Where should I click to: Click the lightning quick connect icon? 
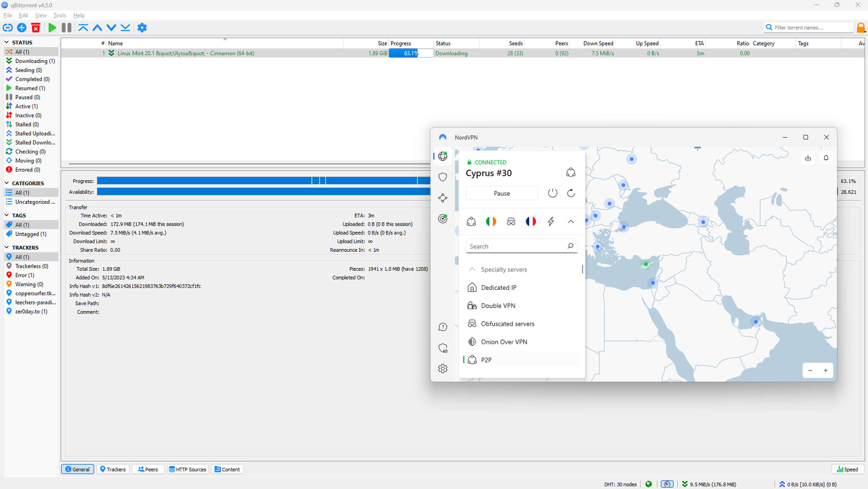tap(551, 221)
